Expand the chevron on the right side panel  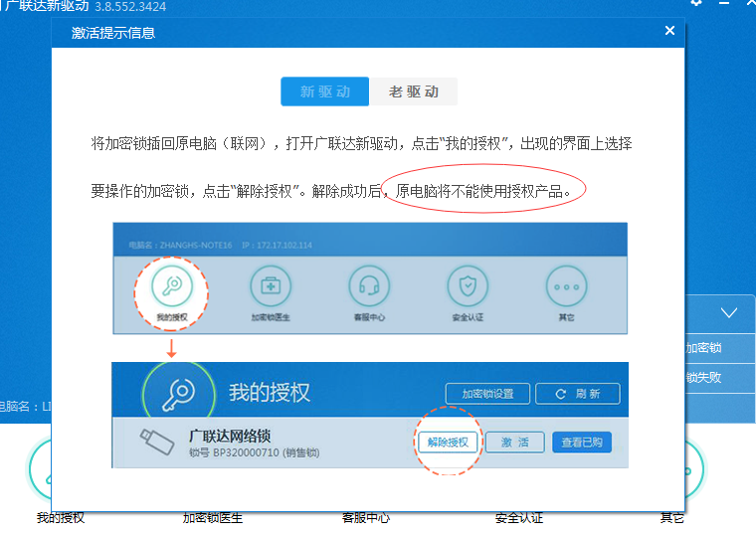[728, 313]
